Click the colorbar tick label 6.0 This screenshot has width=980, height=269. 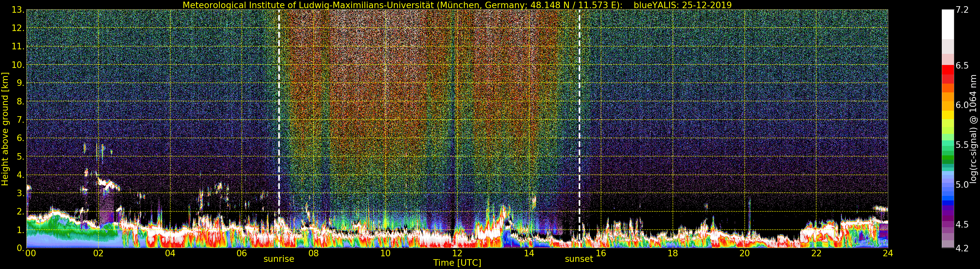click(962, 105)
